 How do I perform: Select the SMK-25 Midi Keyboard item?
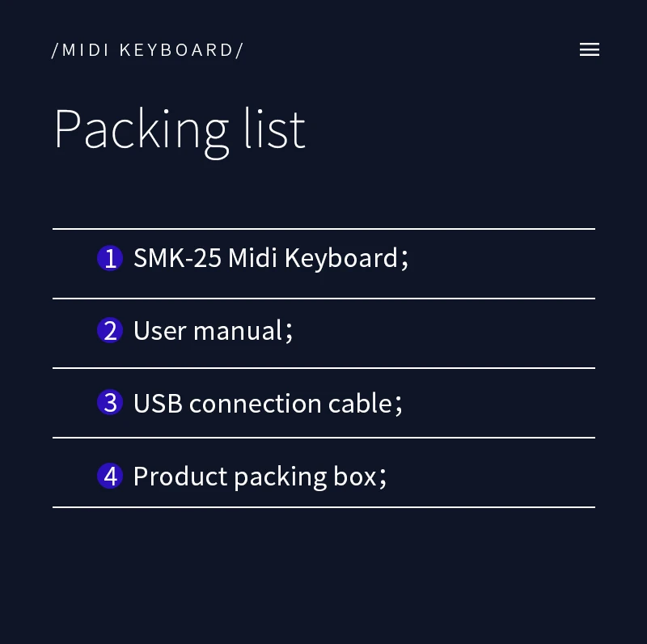tap(265, 258)
